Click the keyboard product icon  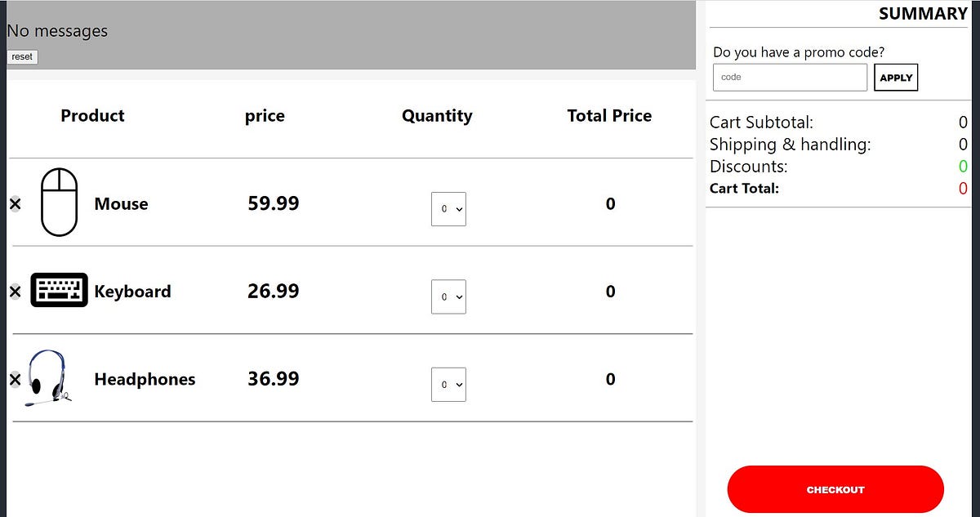59,291
